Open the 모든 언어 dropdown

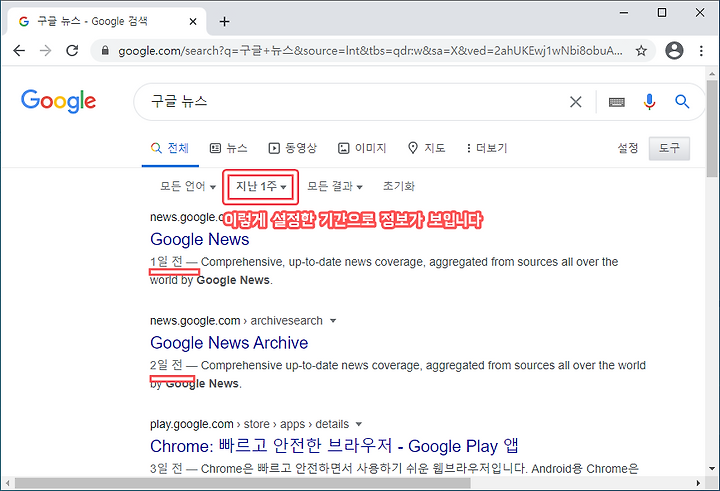pyautogui.click(x=187, y=186)
